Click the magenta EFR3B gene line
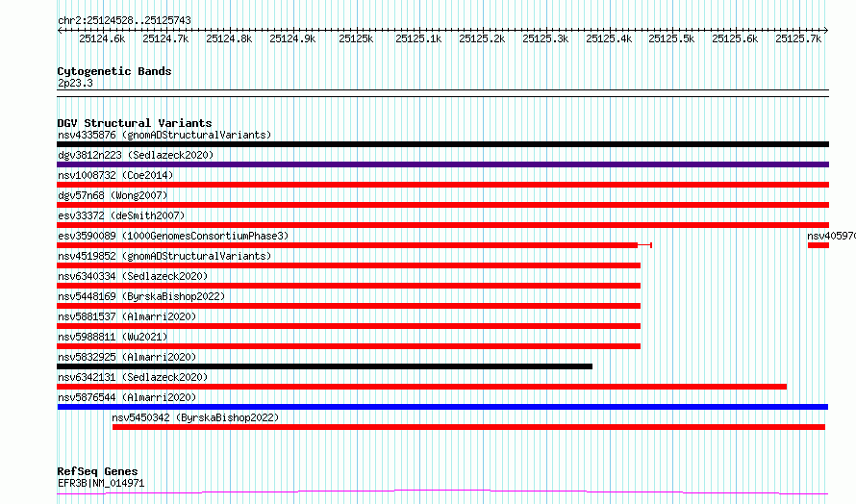The height and width of the screenshot is (504, 856). (442, 492)
